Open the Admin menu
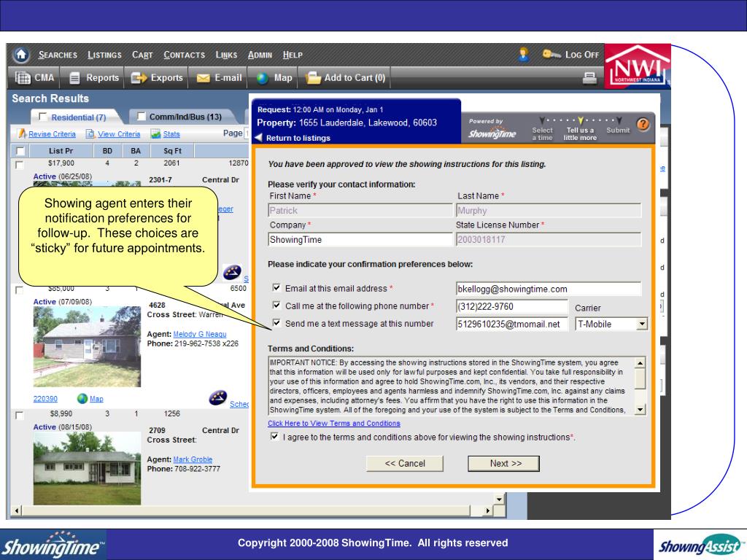Screen dimensions: 747x560 click(x=260, y=55)
